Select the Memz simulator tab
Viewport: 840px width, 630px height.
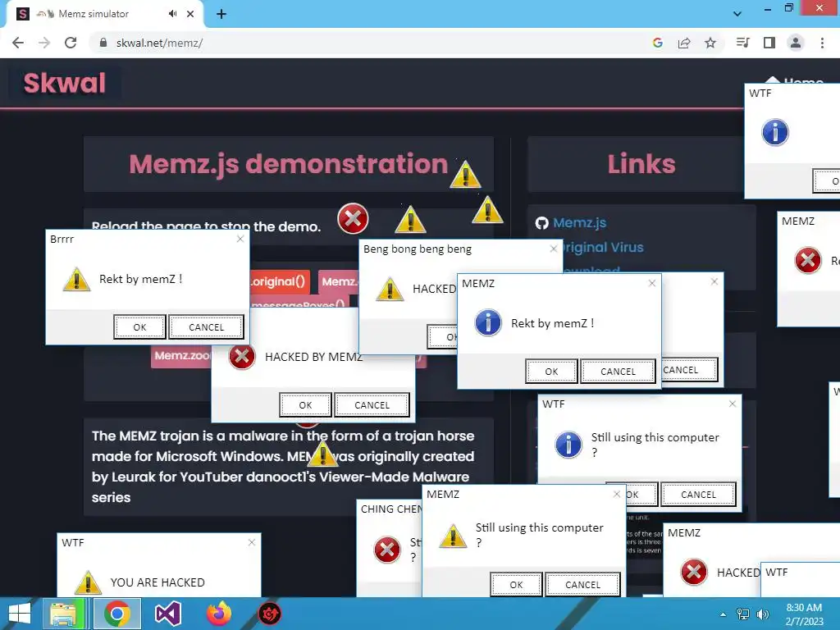(105, 15)
